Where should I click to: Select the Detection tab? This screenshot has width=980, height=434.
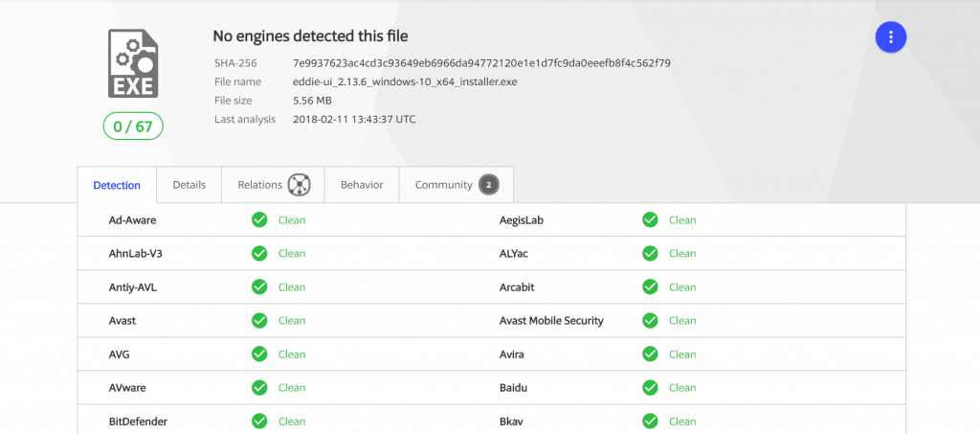coord(117,185)
